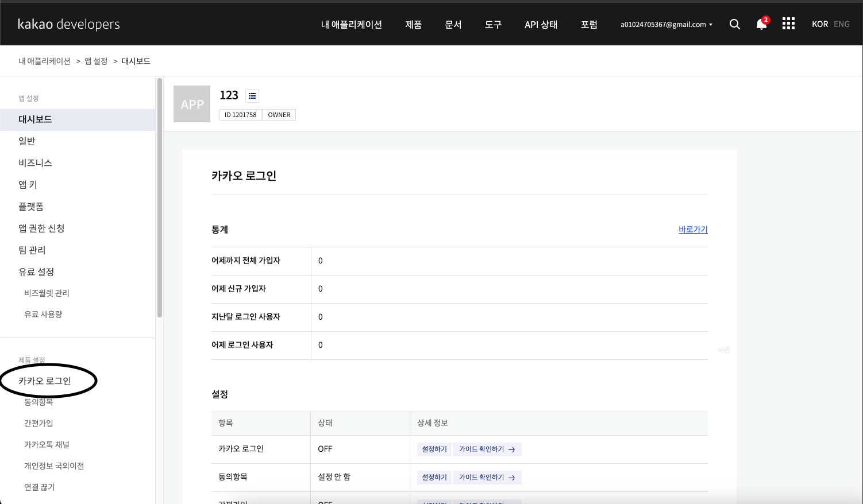Open the 문서 menu
Screen dimensions: 863x504
[x=453, y=25]
